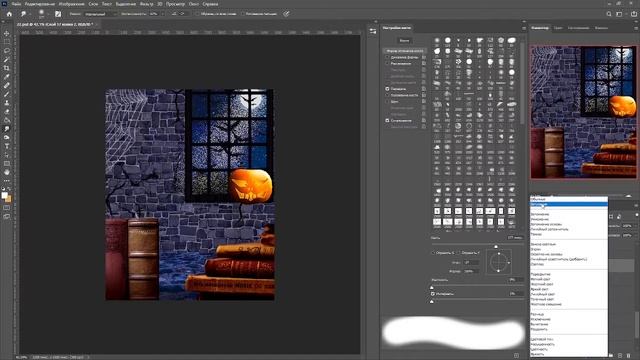Select the Horizontal Type tool
This screenshot has width=640, height=360.
tap(7, 146)
